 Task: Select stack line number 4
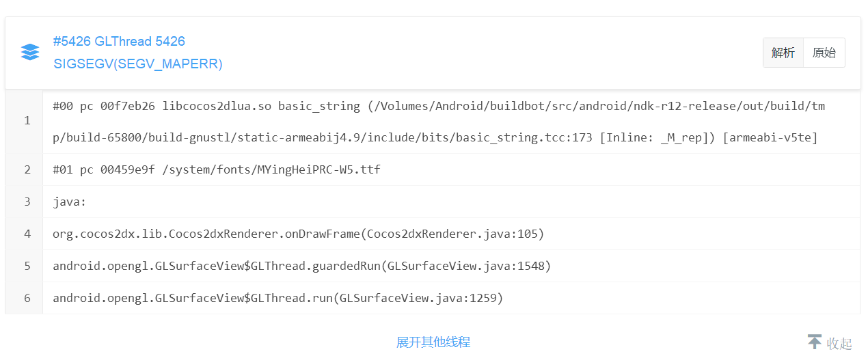click(27, 234)
